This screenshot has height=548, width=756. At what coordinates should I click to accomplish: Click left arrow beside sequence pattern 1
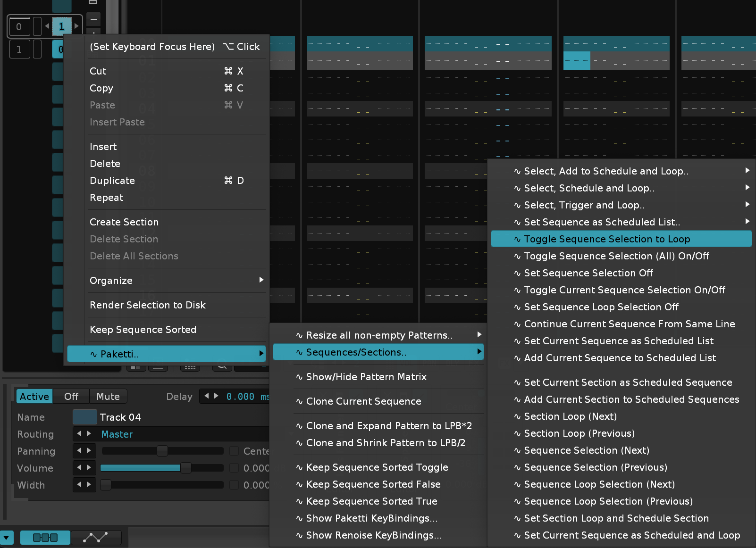coord(47,26)
